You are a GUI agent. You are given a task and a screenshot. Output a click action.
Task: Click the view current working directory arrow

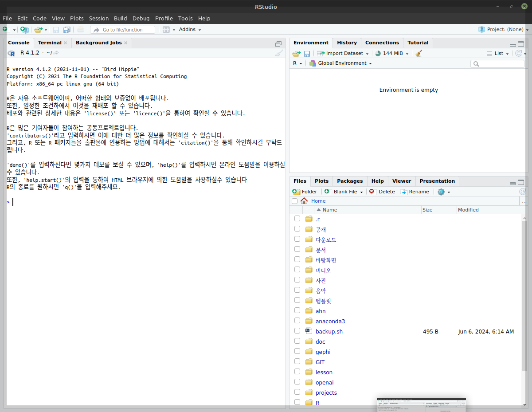pos(56,53)
